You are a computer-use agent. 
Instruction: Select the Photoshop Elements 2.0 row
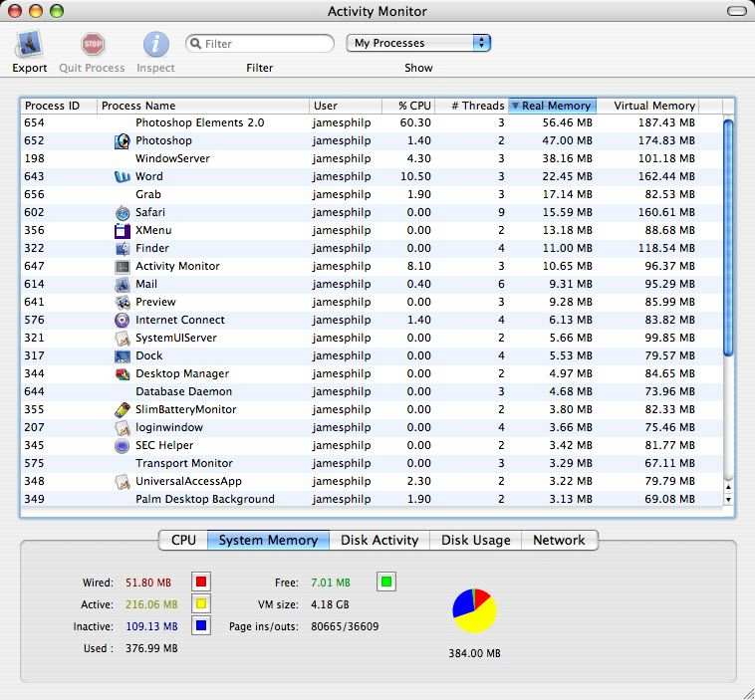click(x=372, y=122)
